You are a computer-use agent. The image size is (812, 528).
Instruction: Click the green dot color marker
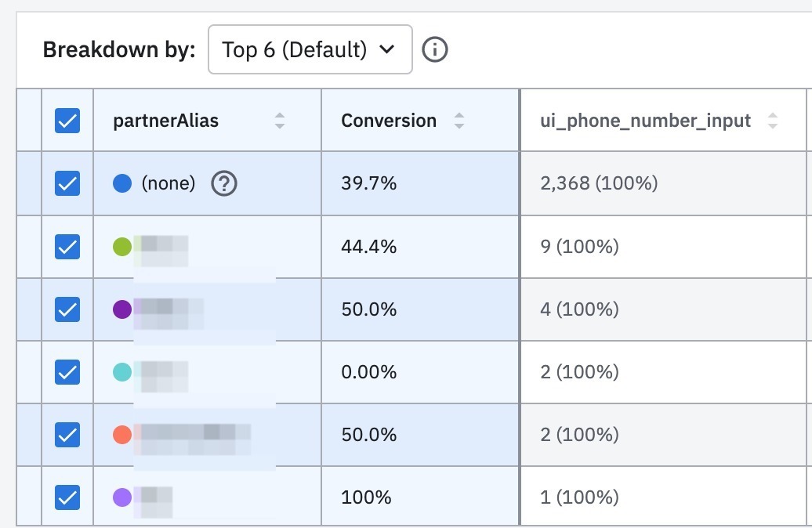click(x=122, y=247)
